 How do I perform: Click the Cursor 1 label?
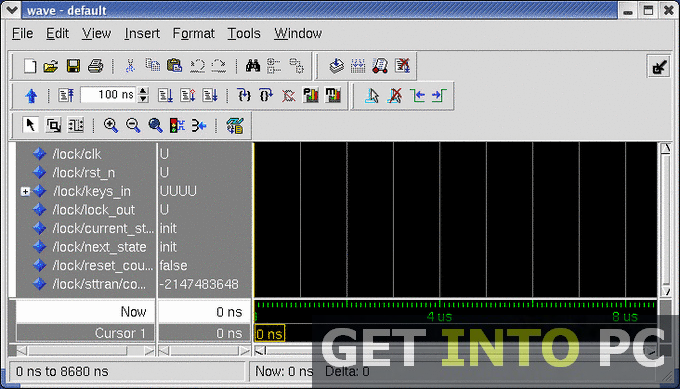[x=120, y=333]
